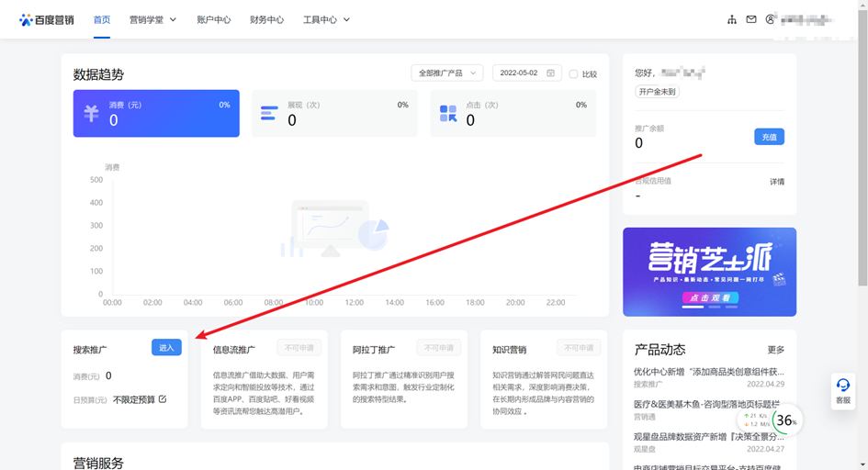Open 详情 for 合规信用值

point(777,182)
